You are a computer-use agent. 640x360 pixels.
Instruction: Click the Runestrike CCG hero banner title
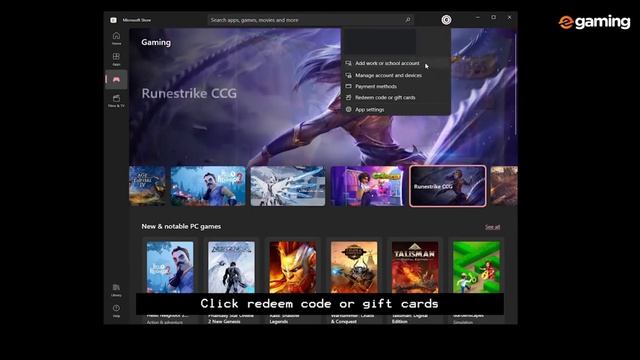189,93
